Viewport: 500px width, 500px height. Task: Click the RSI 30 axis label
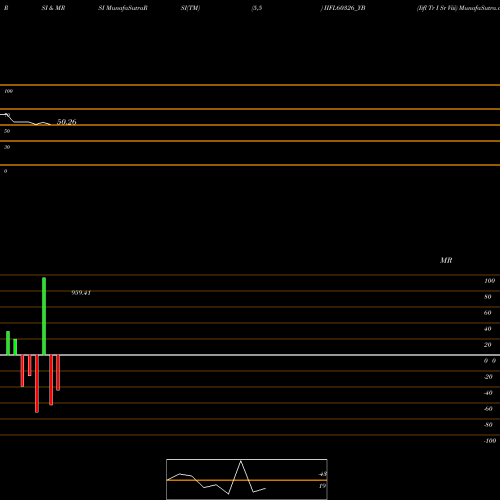click(x=7, y=147)
